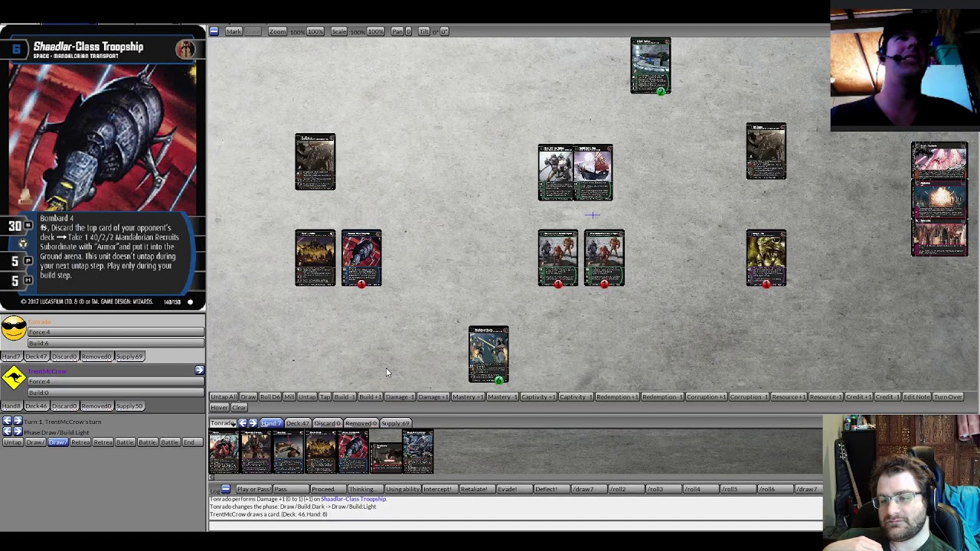The width and height of the screenshot is (980, 551).
Task: Click the Mark tool button
Action: [x=234, y=31]
